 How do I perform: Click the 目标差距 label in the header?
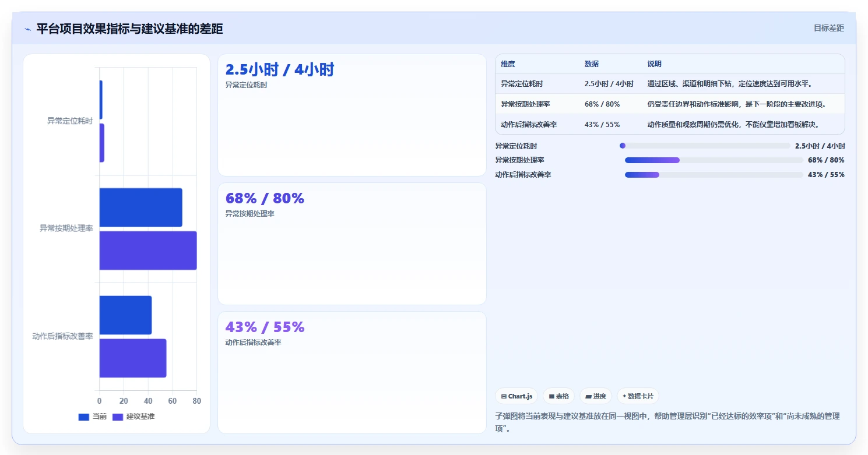pyautogui.click(x=828, y=28)
